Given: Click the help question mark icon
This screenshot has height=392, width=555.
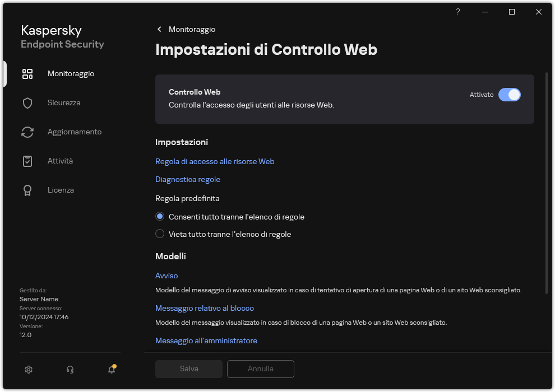Looking at the screenshot, I should [457, 12].
